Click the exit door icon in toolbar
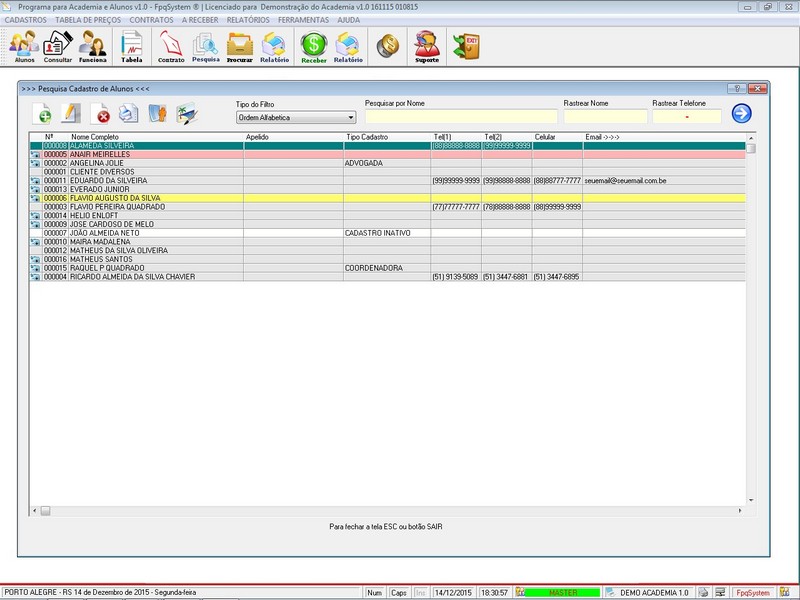The height and width of the screenshot is (600, 800). coord(466,46)
